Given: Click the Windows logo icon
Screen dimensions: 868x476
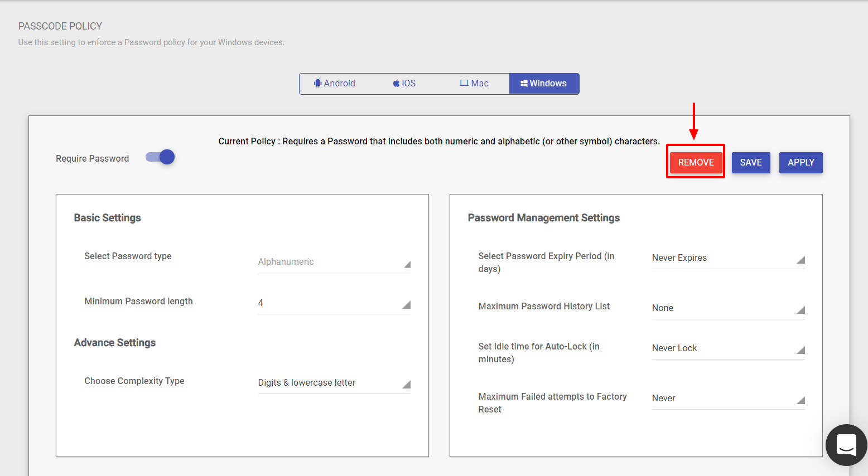Looking at the screenshot, I should pos(524,84).
